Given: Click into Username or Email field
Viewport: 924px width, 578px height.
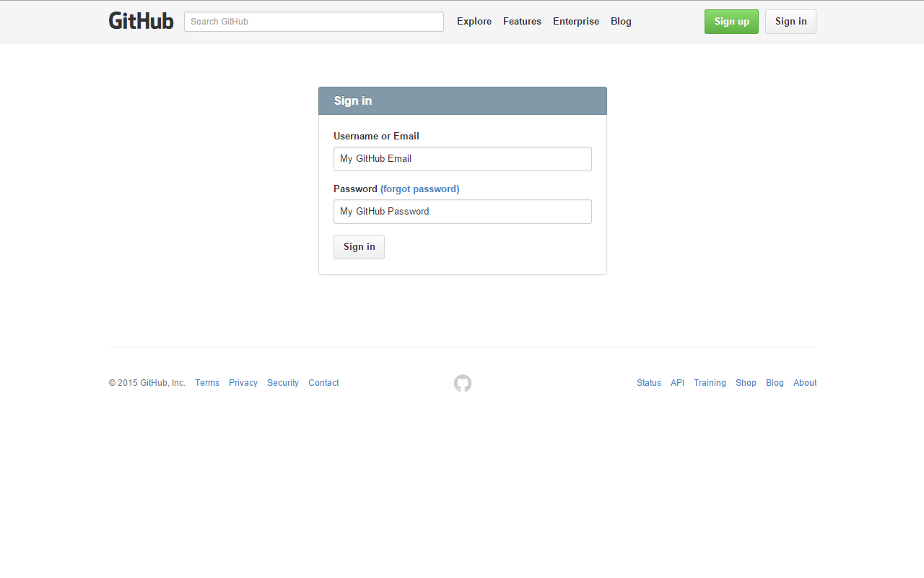Looking at the screenshot, I should 463,159.
